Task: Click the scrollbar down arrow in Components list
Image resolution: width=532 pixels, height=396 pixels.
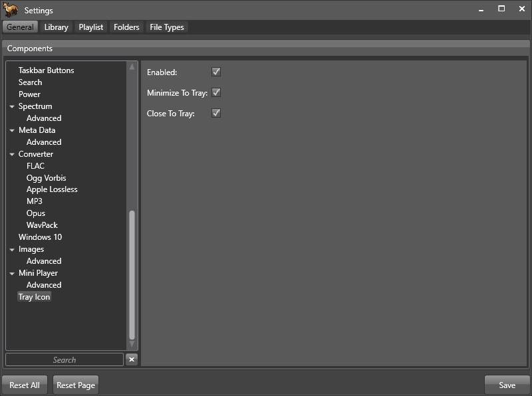Action: coord(132,345)
